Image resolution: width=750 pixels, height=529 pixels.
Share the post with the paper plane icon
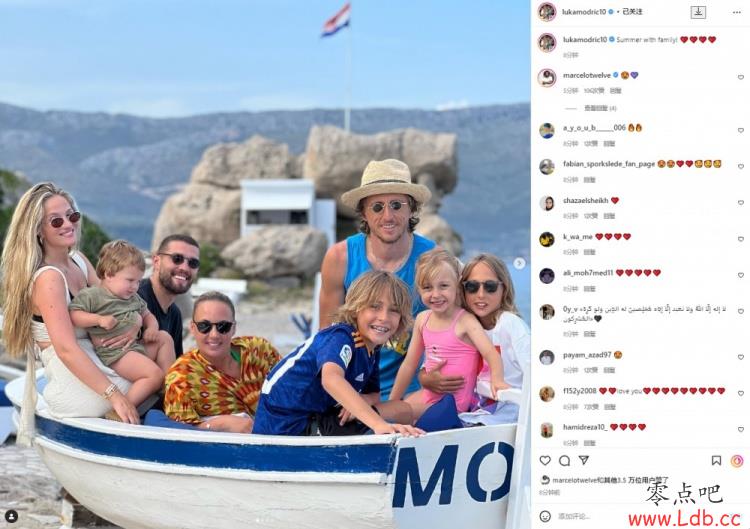tap(584, 460)
